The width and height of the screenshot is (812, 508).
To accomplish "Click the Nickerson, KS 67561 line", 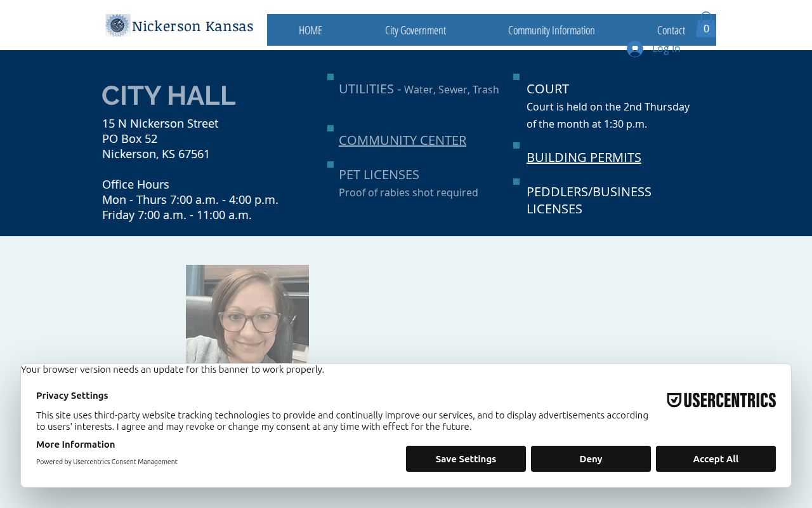I will click(156, 154).
